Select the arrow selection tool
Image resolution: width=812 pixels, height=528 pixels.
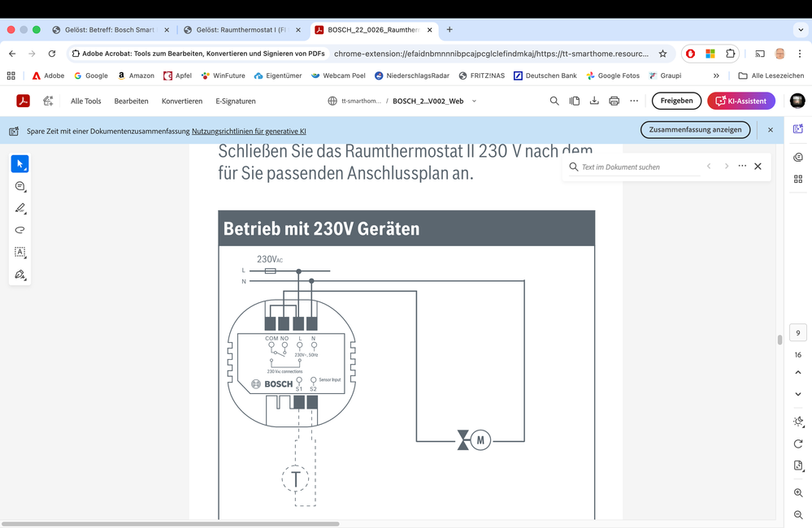20,164
